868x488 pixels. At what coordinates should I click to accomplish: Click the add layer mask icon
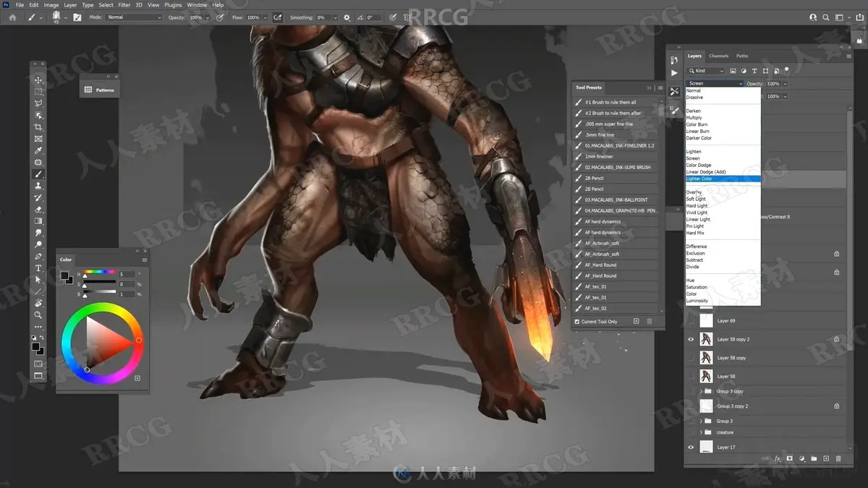pos(790,458)
